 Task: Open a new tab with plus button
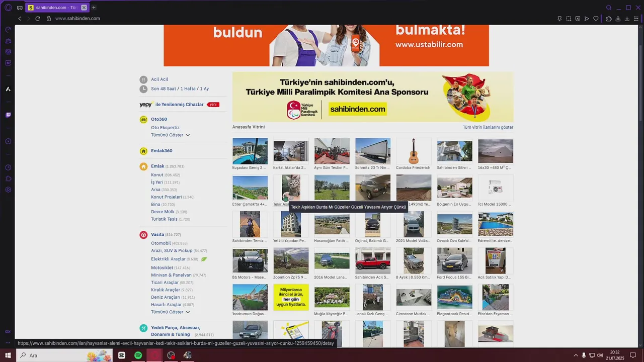(94, 8)
